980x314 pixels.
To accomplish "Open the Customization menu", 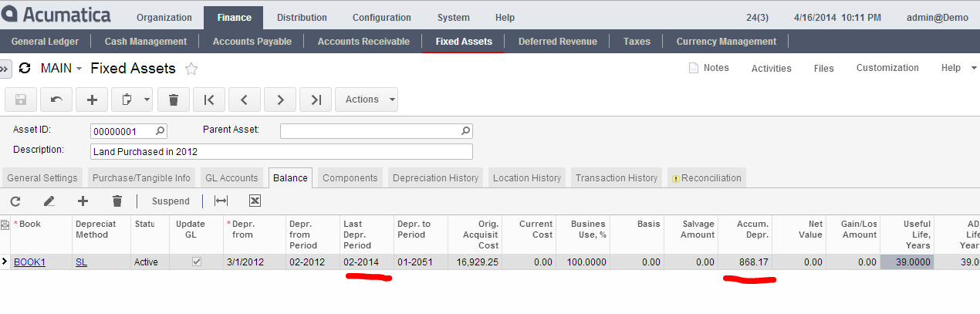I will point(887,68).
